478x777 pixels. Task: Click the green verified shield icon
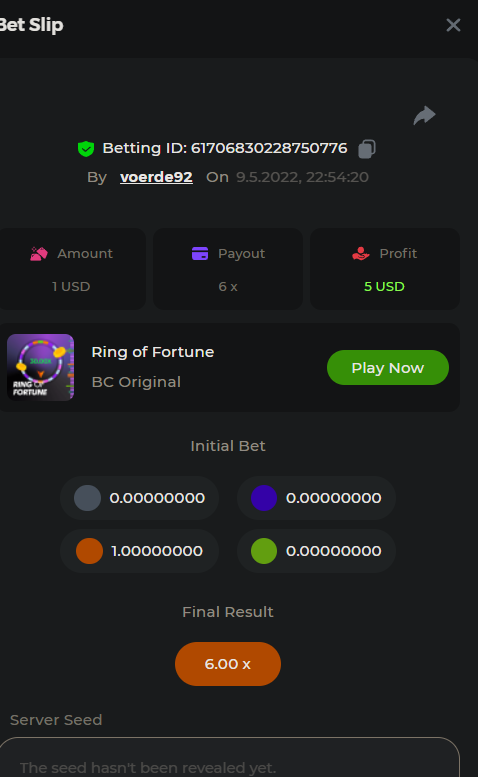86,149
